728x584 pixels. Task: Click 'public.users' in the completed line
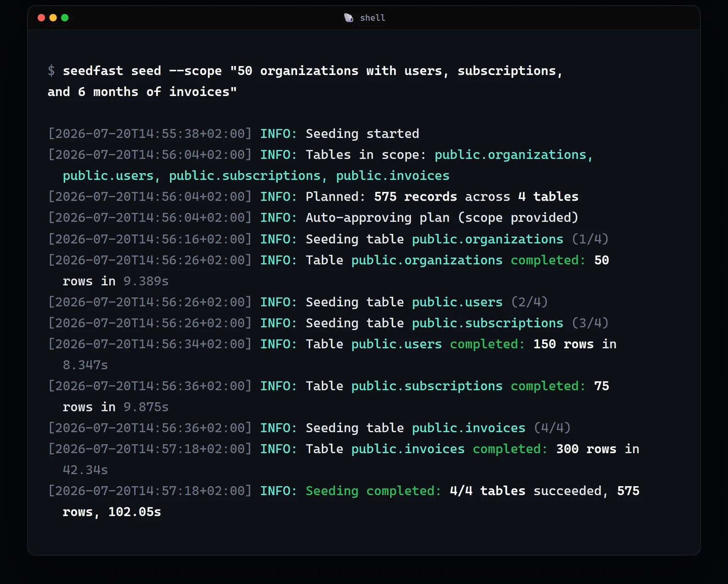pos(397,344)
